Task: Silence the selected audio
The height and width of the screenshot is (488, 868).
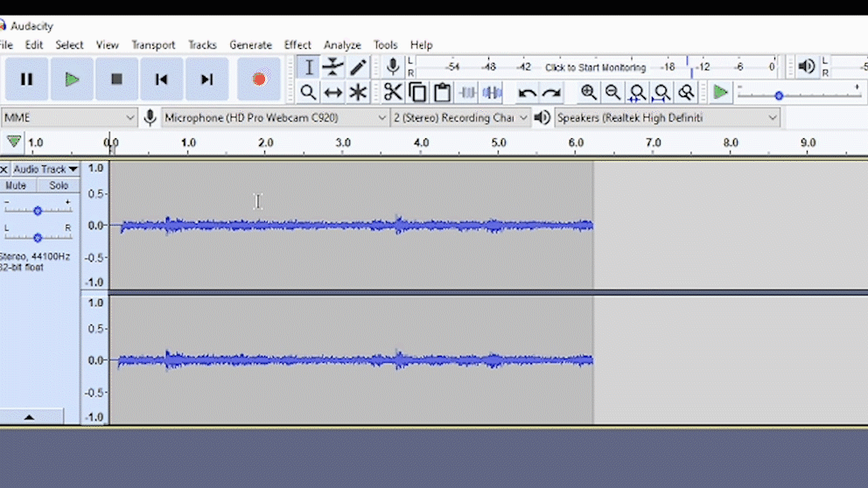Action: (x=492, y=92)
